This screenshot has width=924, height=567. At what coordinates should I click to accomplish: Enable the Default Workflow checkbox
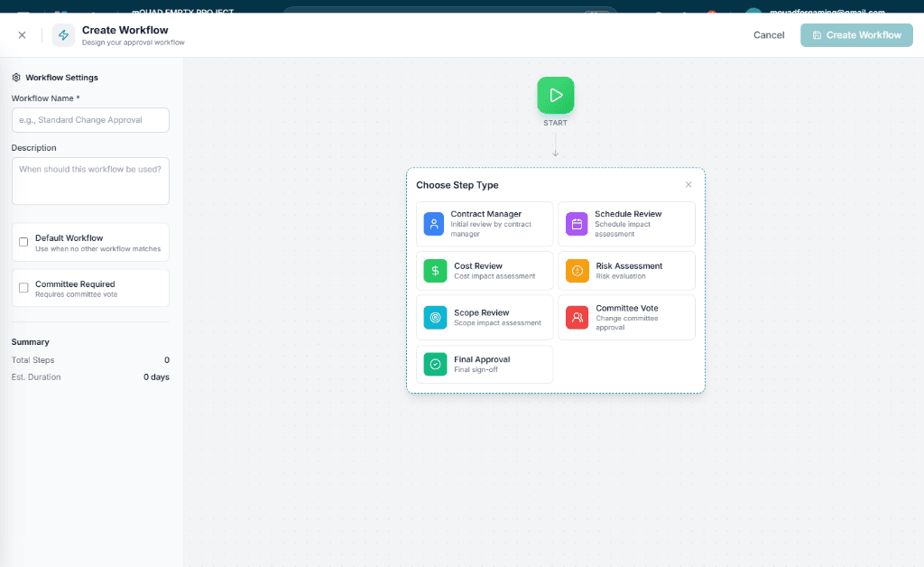coord(23,242)
